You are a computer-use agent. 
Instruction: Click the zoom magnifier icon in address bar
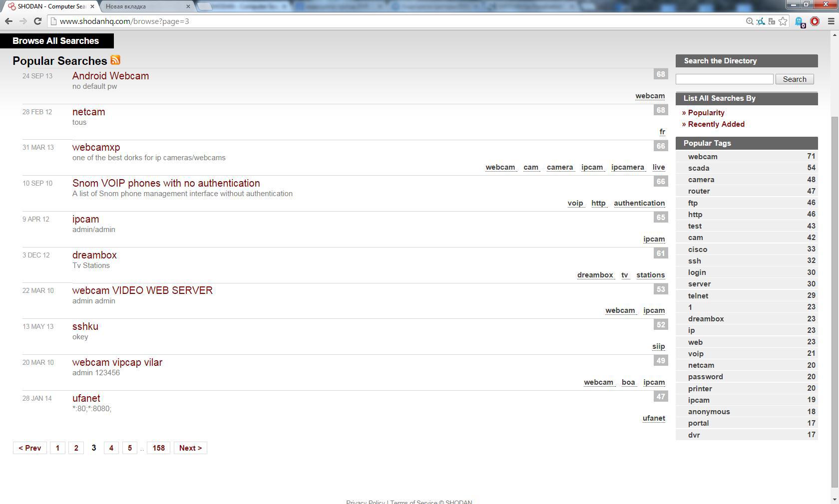click(x=750, y=21)
